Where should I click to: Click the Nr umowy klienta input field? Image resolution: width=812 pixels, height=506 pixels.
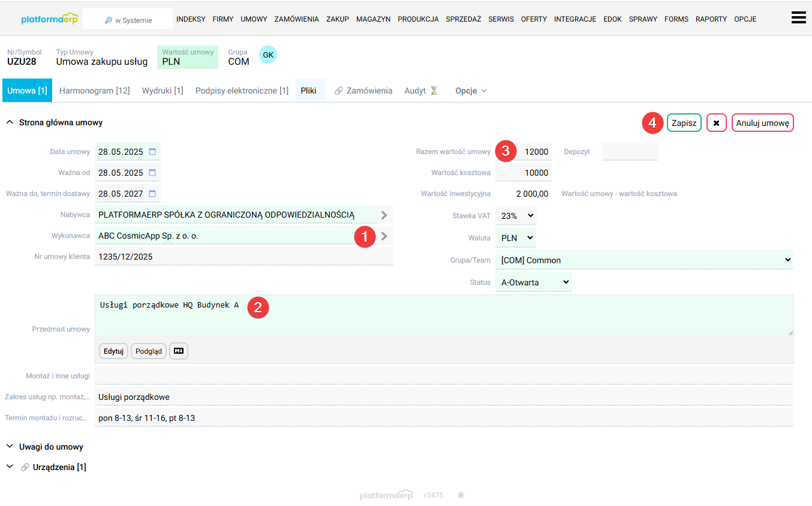tap(244, 257)
